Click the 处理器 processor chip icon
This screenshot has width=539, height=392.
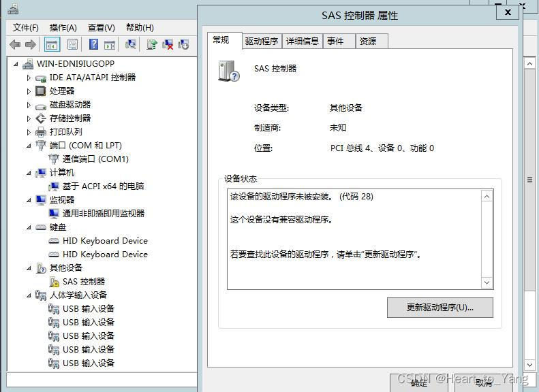coord(41,91)
